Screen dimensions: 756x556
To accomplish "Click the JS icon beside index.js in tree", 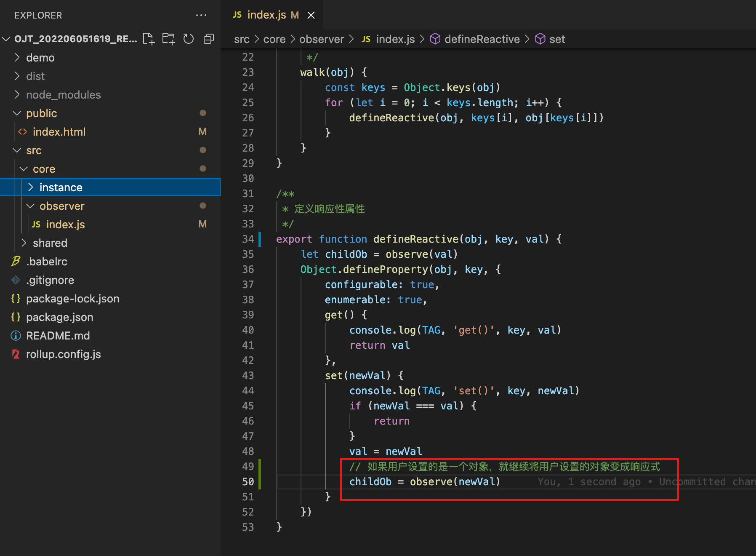I will [36, 225].
